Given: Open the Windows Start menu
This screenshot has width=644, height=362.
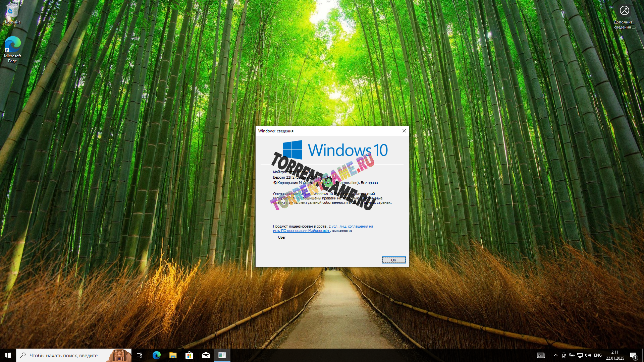Looking at the screenshot, I should pyautogui.click(x=8, y=355).
